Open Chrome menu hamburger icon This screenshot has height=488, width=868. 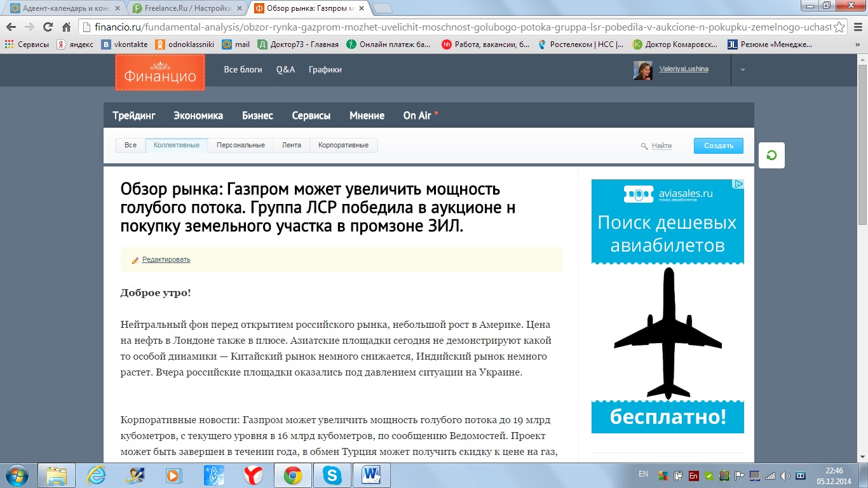[858, 27]
